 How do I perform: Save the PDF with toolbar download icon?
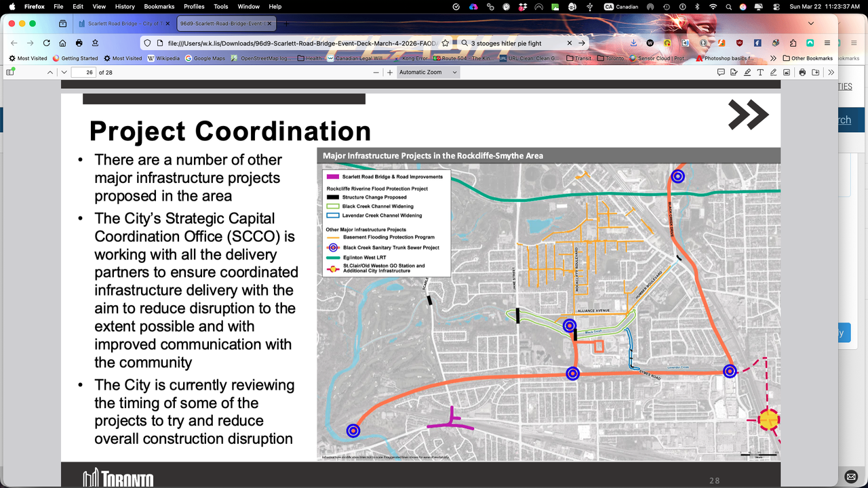click(816, 72)
